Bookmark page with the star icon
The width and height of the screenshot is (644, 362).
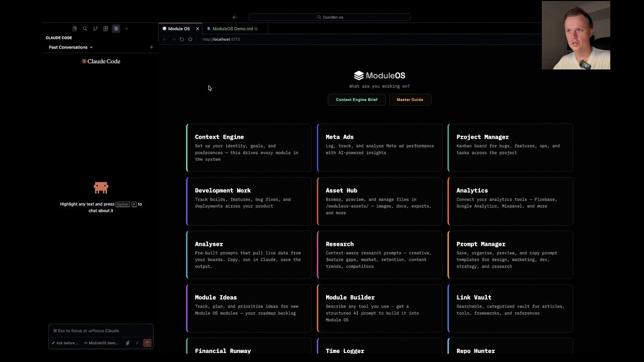coord(190,39)
